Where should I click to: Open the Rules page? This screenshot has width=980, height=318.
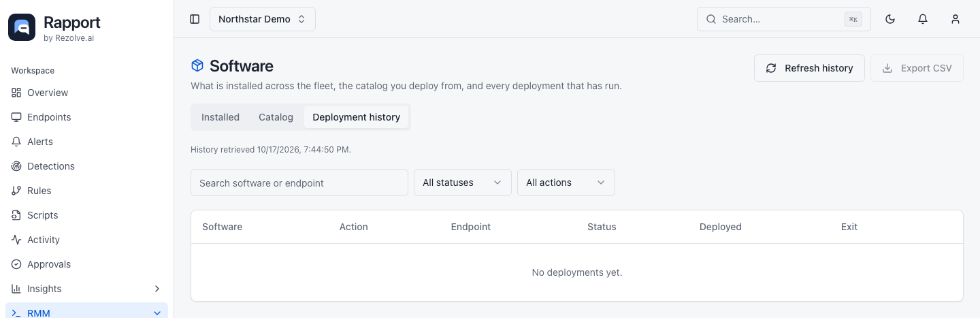coord(86,191)
